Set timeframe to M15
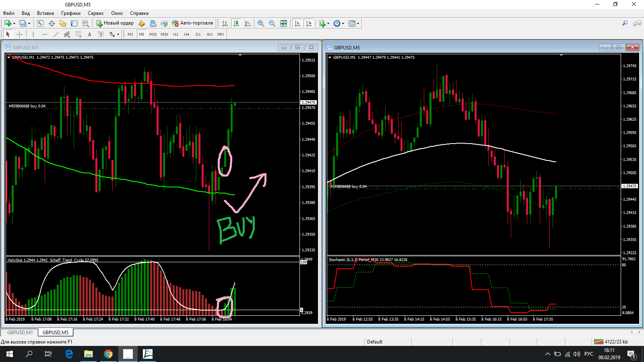The width and height of the screenshot is (644, 362). click(x=153, y=34)
